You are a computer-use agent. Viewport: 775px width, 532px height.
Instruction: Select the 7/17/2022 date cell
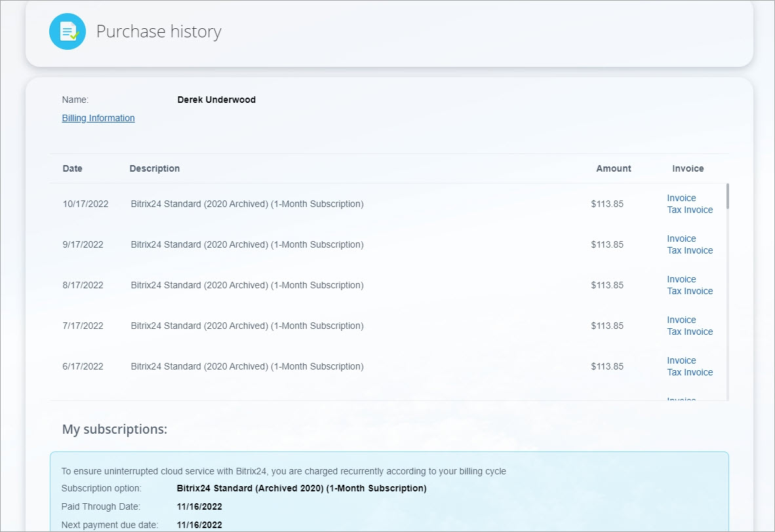(83, 326)
